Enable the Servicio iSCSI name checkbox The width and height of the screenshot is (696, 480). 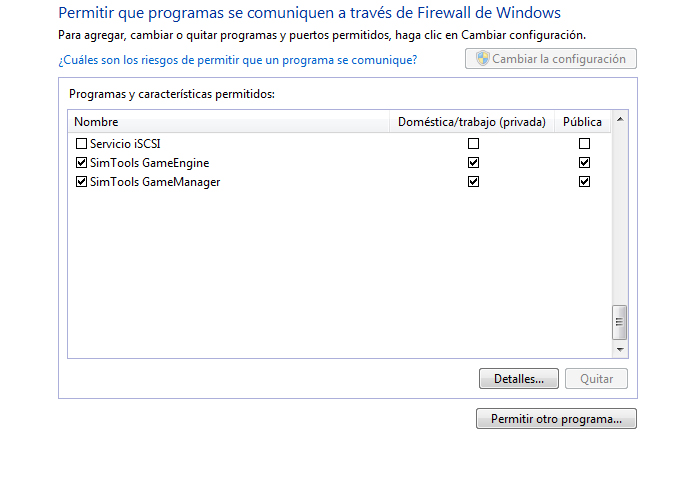pyautogui.click(x=81, y=144)
